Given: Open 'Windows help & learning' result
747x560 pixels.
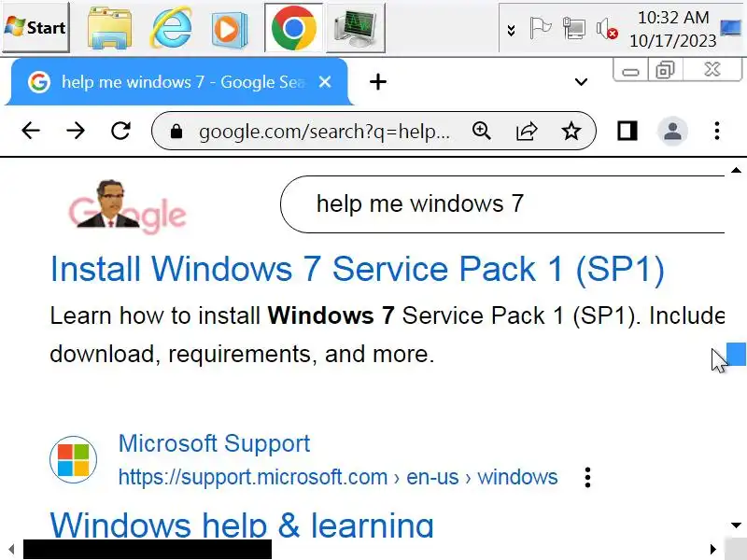Looking at the screenshot, I should pos(242,525).
